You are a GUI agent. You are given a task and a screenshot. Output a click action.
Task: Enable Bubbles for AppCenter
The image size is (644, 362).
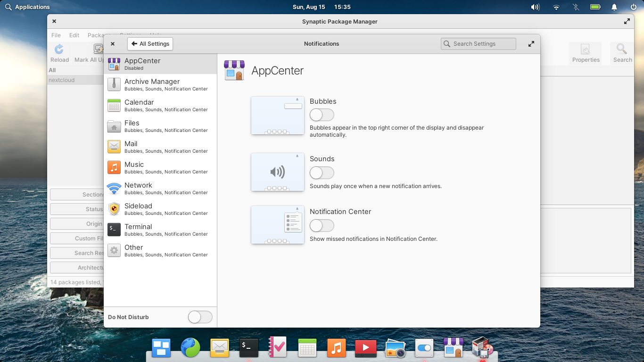tap(322, 115)
